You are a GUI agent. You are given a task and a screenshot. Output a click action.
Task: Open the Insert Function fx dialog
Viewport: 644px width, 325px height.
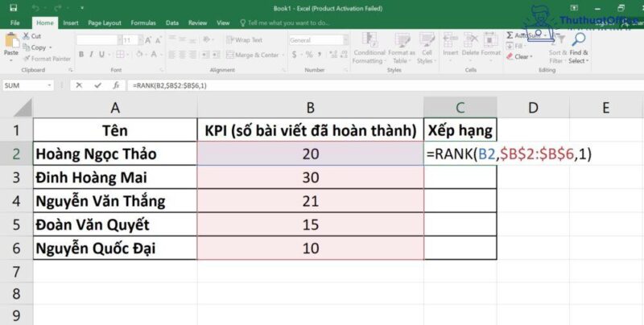point(116,85)
